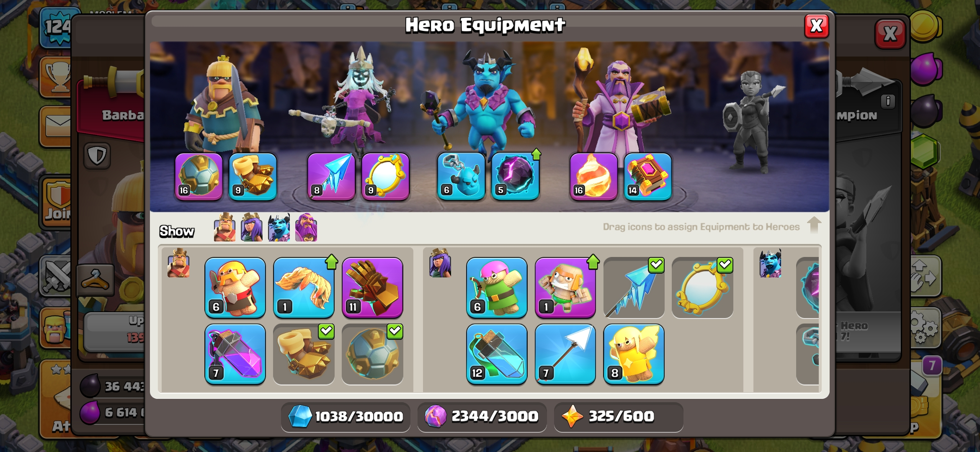This screenshot has height=452, width=980.
Task: Select the Invisibility Vial level 12
Action: (x=497, y=354)
